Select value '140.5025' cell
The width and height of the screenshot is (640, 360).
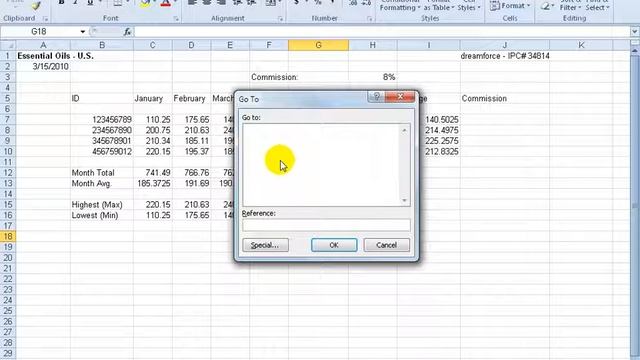click(442, 120)
